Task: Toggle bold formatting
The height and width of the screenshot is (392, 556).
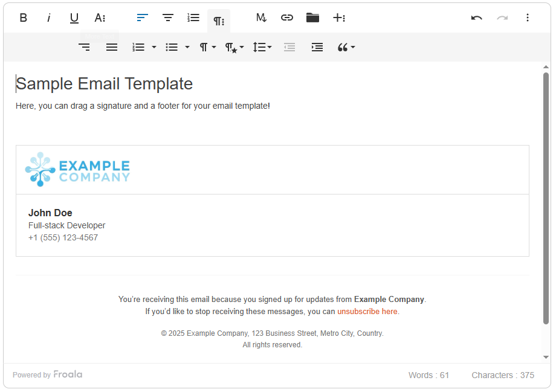Action: coord(24,18)
